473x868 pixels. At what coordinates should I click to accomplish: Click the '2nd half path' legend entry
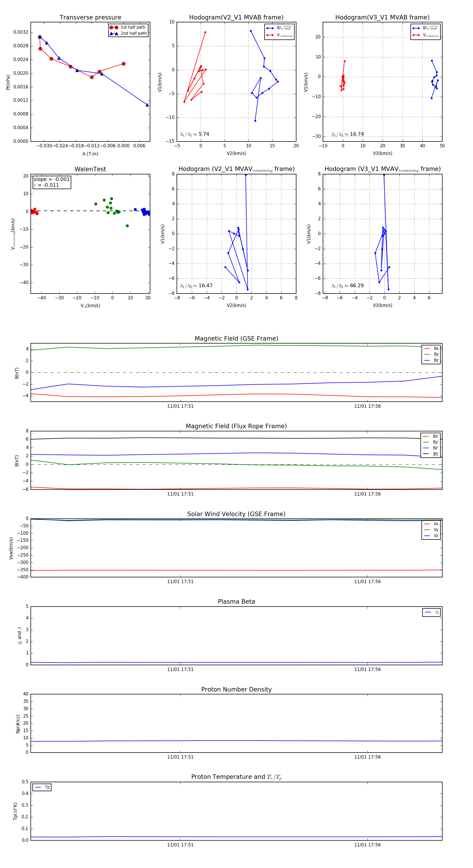(x=128, y=33)
